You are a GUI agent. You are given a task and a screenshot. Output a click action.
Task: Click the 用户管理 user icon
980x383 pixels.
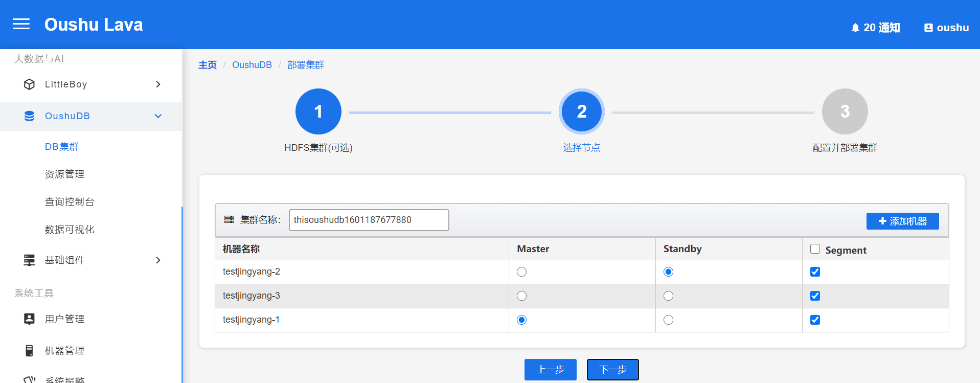pos(30,319)
